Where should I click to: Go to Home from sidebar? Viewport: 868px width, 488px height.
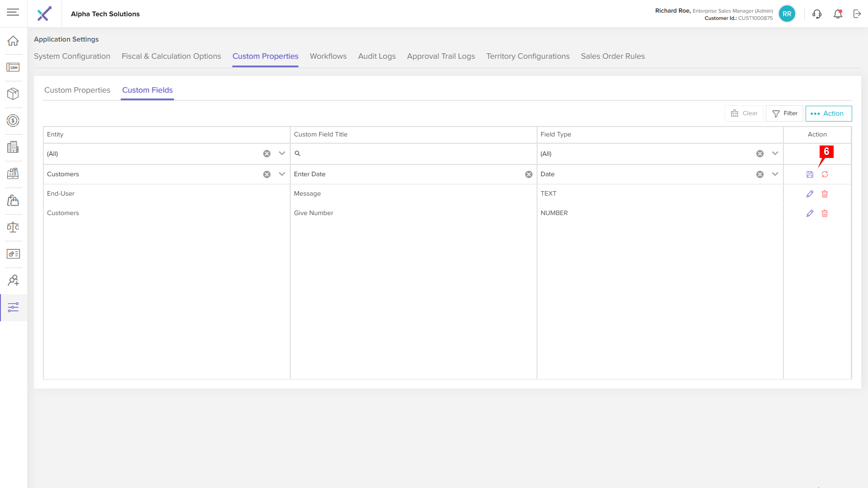[x=13, y=41]
